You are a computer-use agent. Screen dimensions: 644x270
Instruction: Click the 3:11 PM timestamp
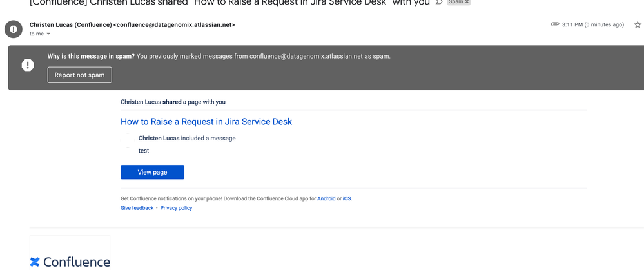592,25
